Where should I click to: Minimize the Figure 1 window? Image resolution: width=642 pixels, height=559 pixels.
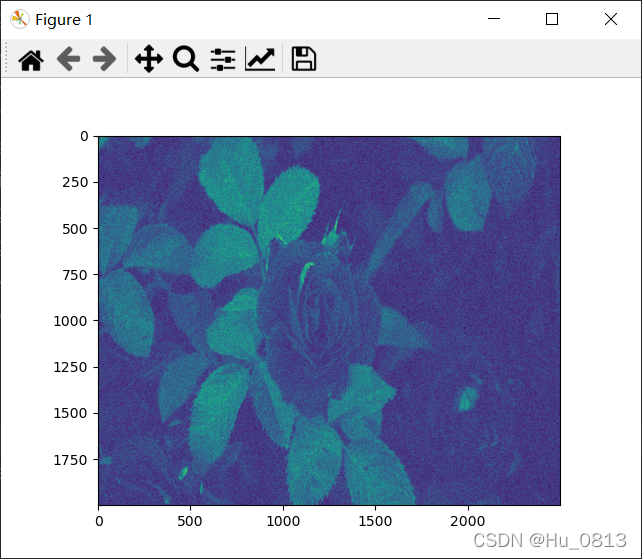point(494,19)
